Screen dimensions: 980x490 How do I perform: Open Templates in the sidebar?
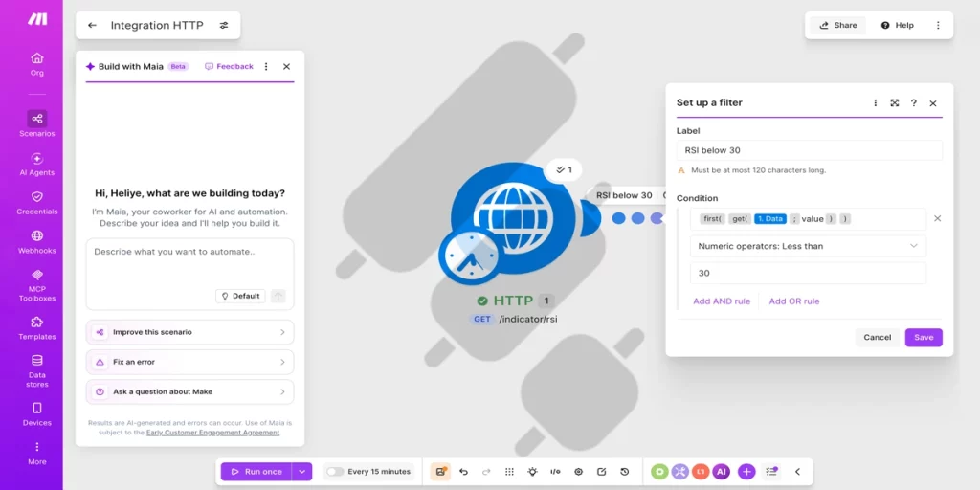pyautogui.click(x=37, y=328)
